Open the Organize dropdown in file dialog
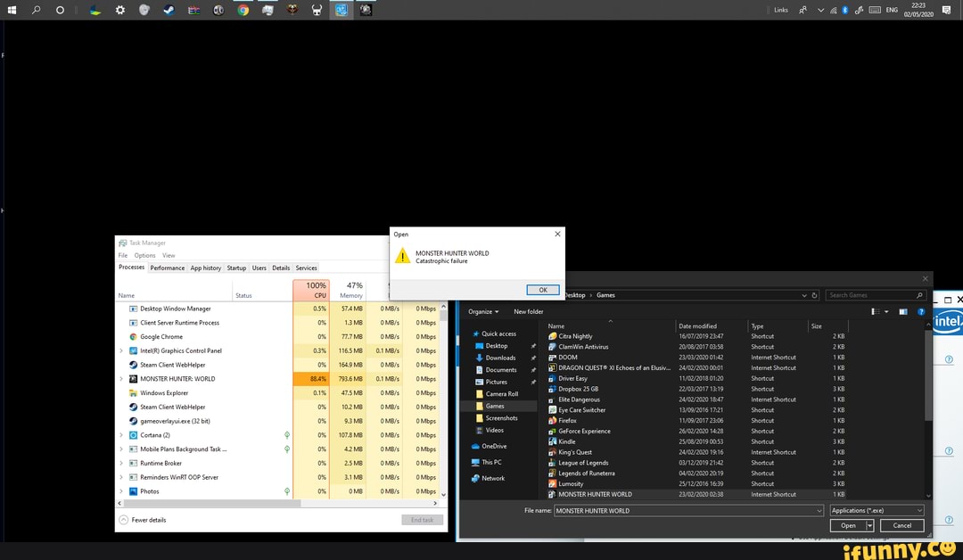Viewport: 963px width, 560px height. (483, 312)
